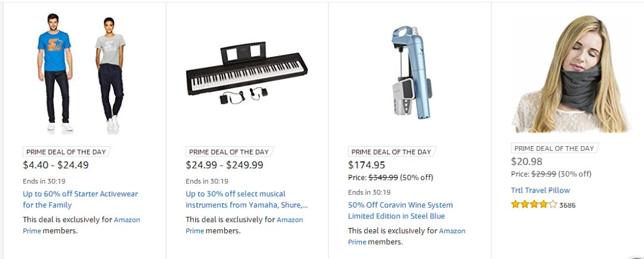Click the Trtl Travel Pillow star rating
644x259 pixels.
(x=534, y=204)
